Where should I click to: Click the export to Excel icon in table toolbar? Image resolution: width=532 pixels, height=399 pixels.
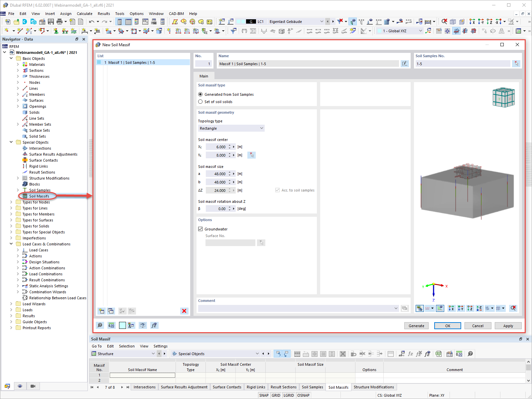coord(439,354)
